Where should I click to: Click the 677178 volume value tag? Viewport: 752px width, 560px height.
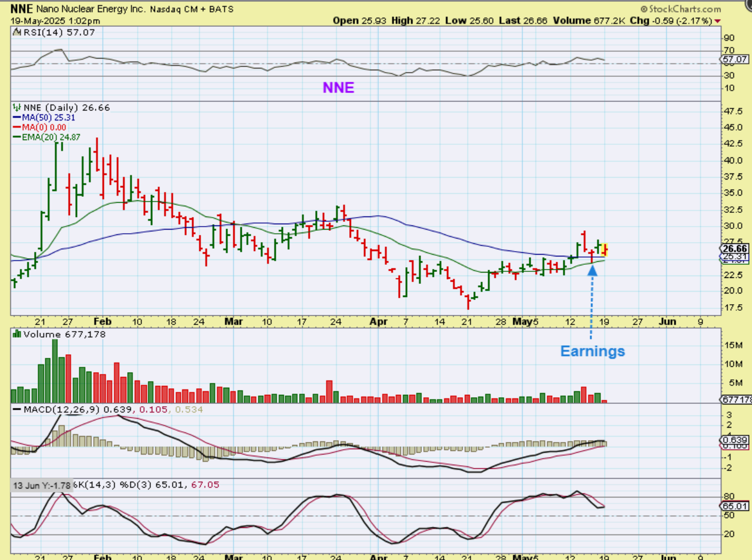tap(735, 400)
